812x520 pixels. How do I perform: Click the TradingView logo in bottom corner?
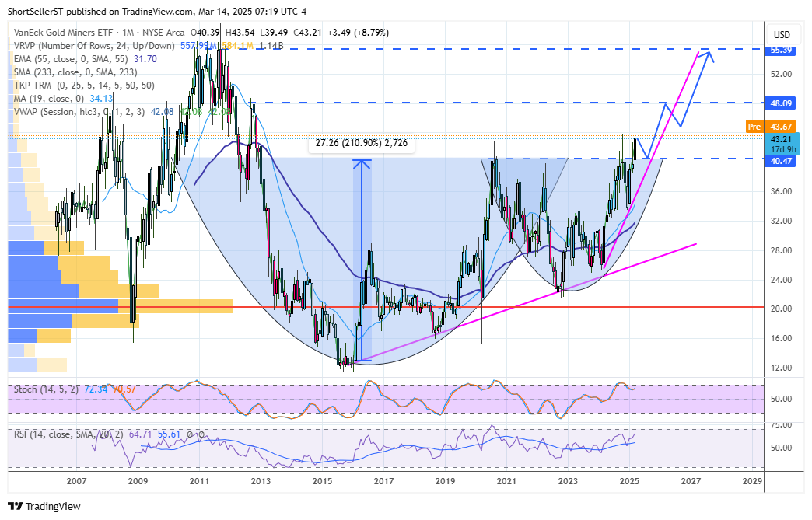point(16,506)
